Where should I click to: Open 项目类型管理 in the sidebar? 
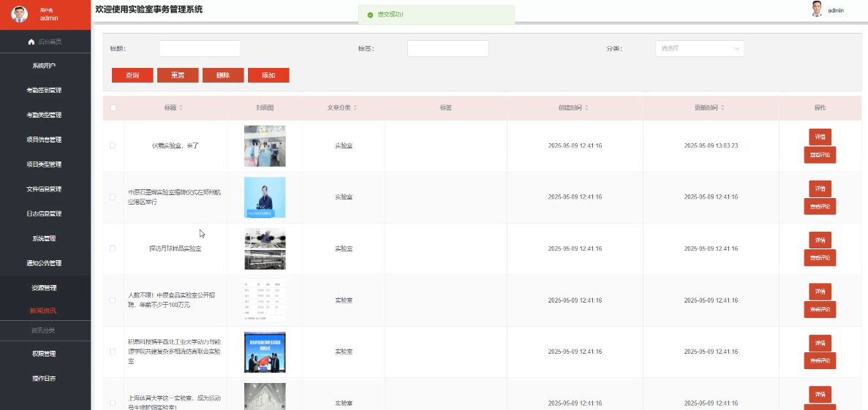(44, 164)
